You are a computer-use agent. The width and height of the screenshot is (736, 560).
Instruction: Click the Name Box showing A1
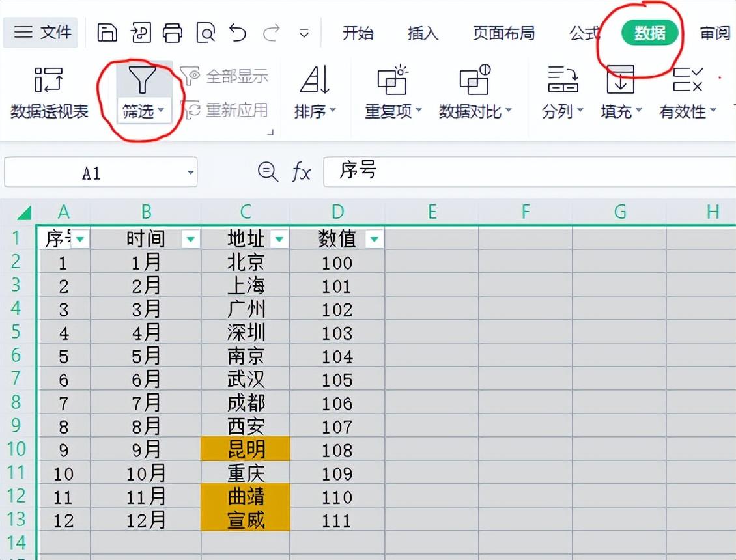coord(92,173)
